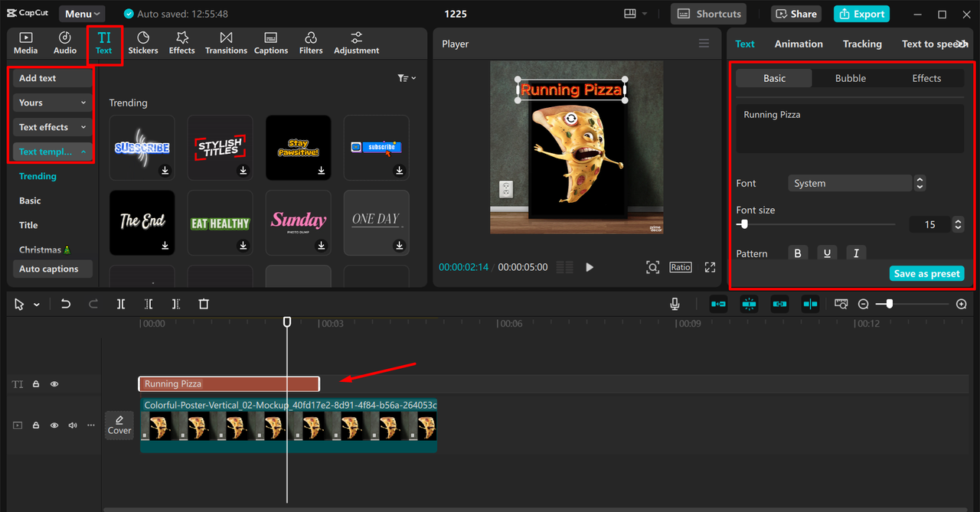The width and height of the screenshot is (980, 512).
Task: Toggle the preview axis split icon
Action: click(x=810, y=304)
